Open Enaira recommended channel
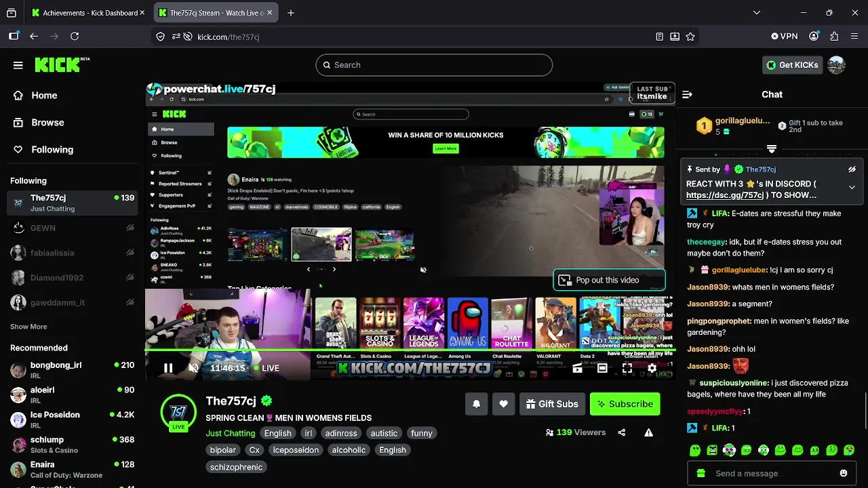The width and height of the screenshot is (868, 488). click(71, 470)
